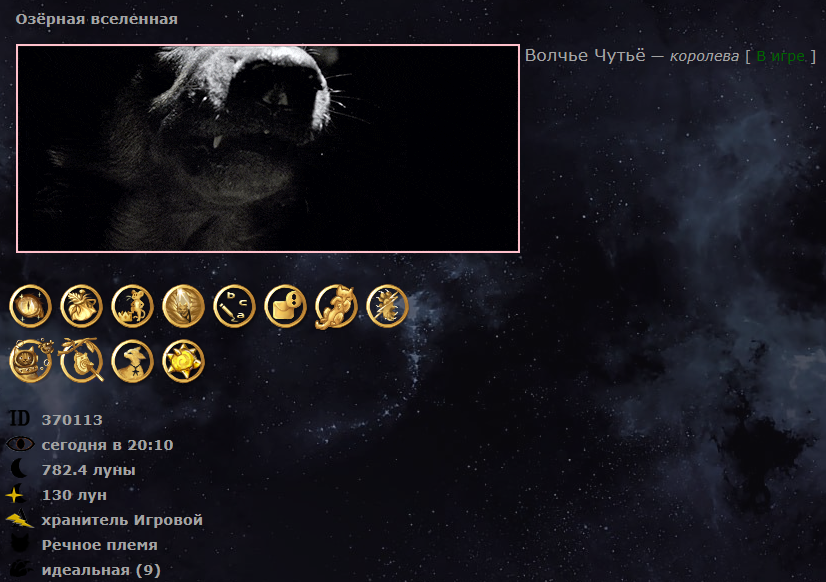
Task: Click the eye icon beside last visit time
Action: point(20,444)
